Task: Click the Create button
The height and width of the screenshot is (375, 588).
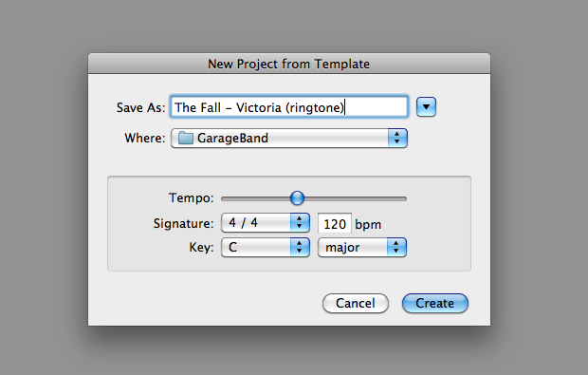Action: coord(435,303)
